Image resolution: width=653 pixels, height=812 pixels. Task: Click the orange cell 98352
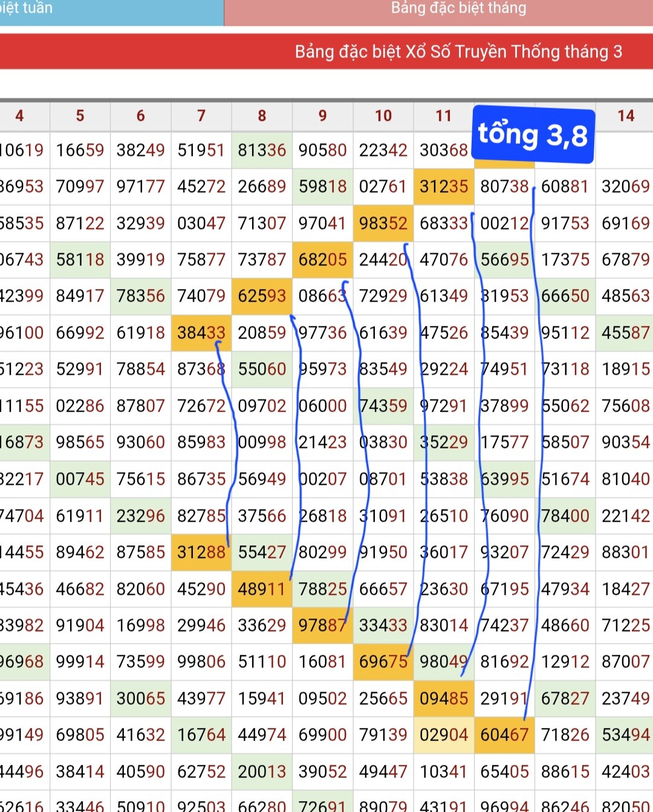pyautogui.click(x=383, y=223)
